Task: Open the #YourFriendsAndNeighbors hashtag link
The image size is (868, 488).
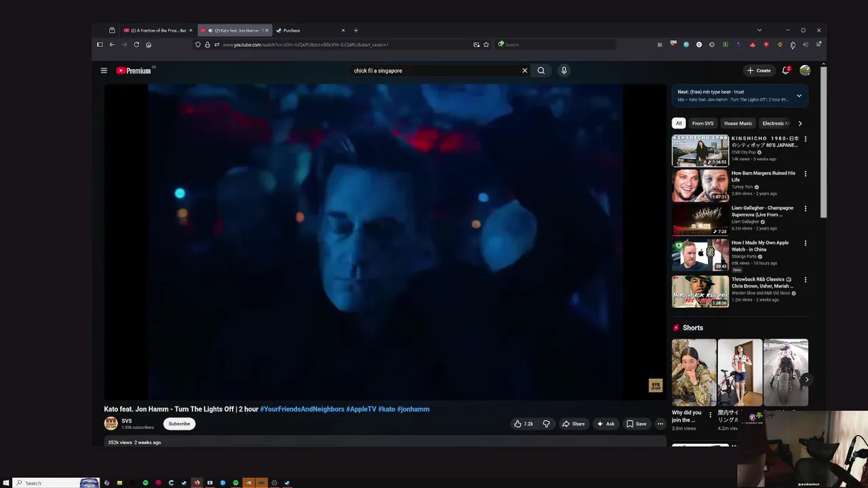Action: [302, 409]
